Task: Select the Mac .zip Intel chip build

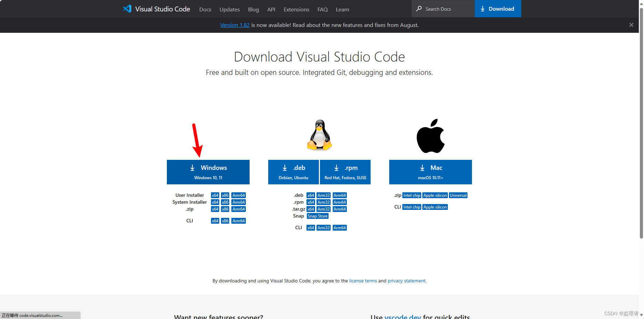Action: click(412, 195)
